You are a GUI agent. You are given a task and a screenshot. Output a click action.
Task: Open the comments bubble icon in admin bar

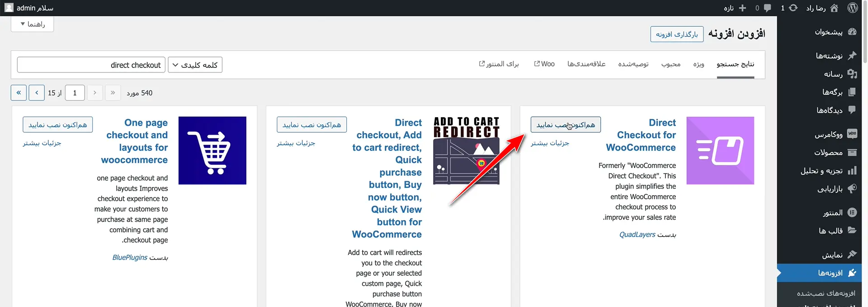[x=768, y=8]
